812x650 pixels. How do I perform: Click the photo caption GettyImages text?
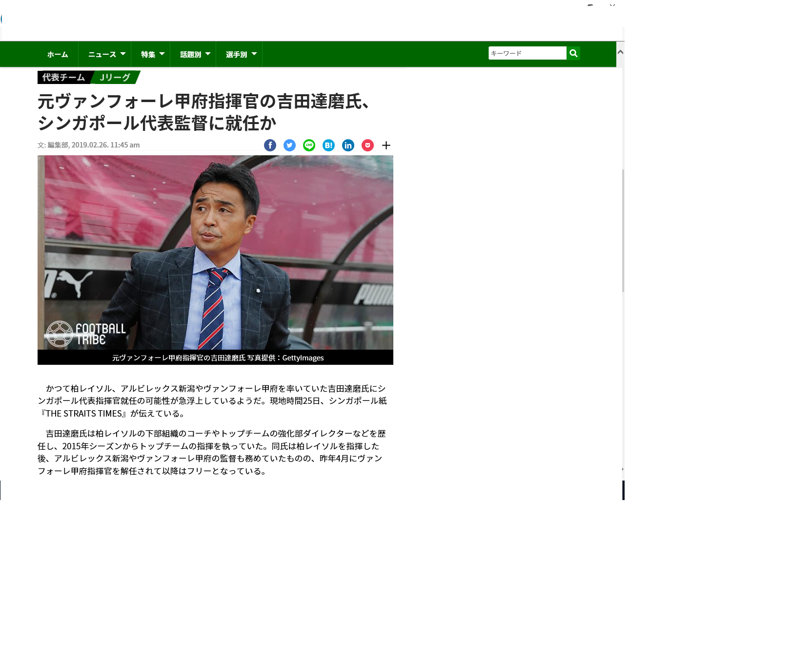(218, 357)
